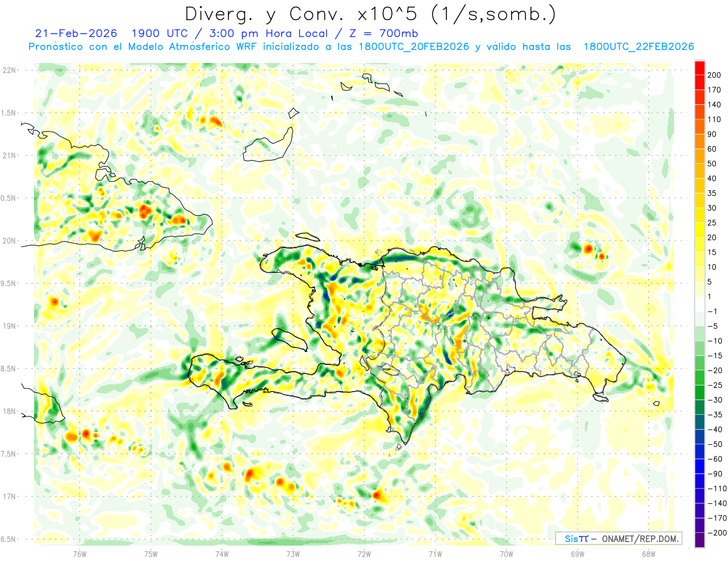This screenshot has height=562, width=728.
Task: Pick the white colorbar segment between 1 and -1
Action: coord(699,304)
